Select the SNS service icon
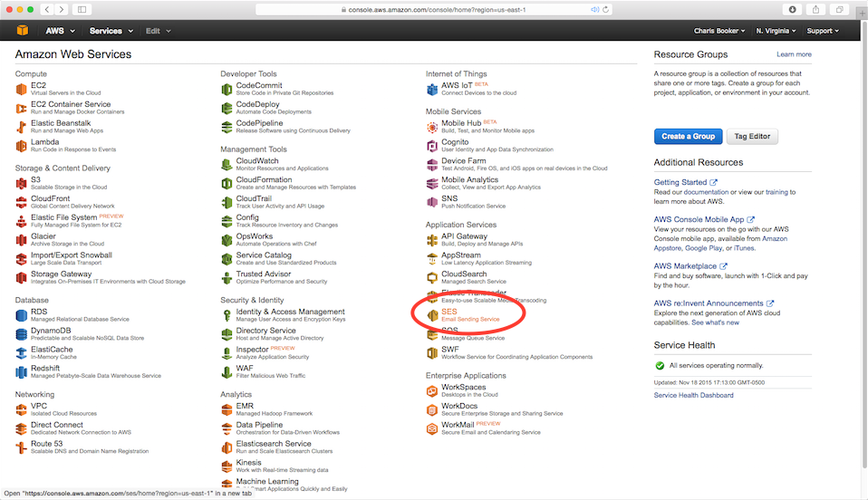868x500 pixels. pos(432,202)
